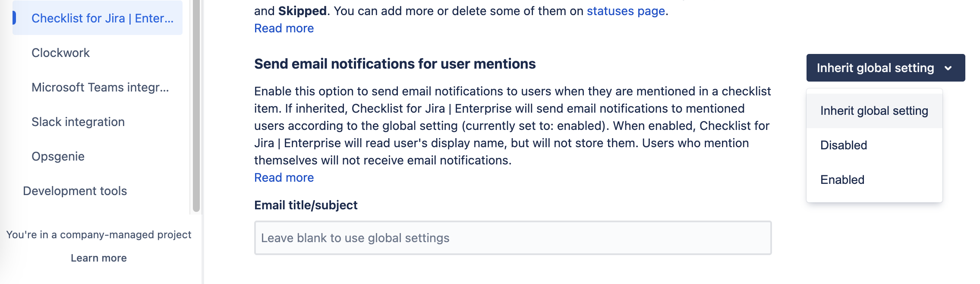Screen dimensions: 980x284
Task: Click the company-managed project notice text
Action: click(x=98, y=235)
